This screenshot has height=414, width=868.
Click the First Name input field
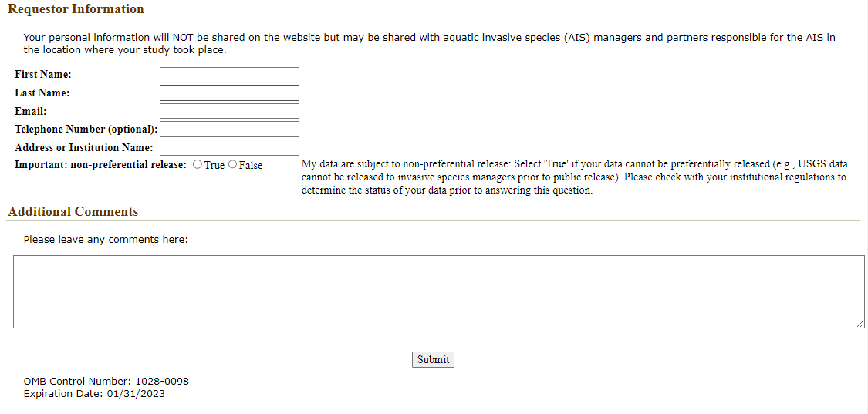click(x=229, y=75)
